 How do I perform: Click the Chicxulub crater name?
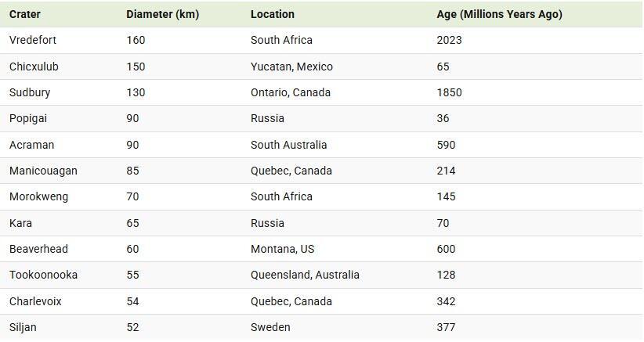click(34, 67)
